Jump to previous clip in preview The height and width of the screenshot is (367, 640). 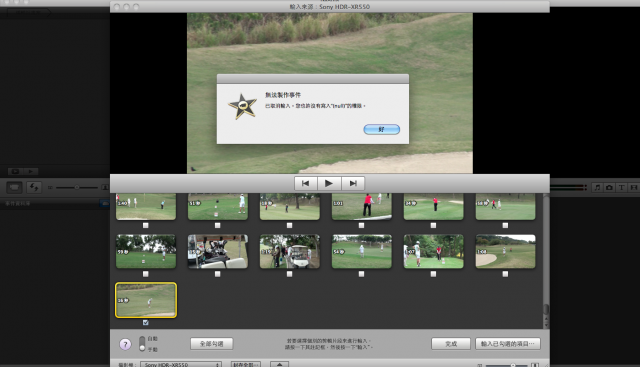305,183
